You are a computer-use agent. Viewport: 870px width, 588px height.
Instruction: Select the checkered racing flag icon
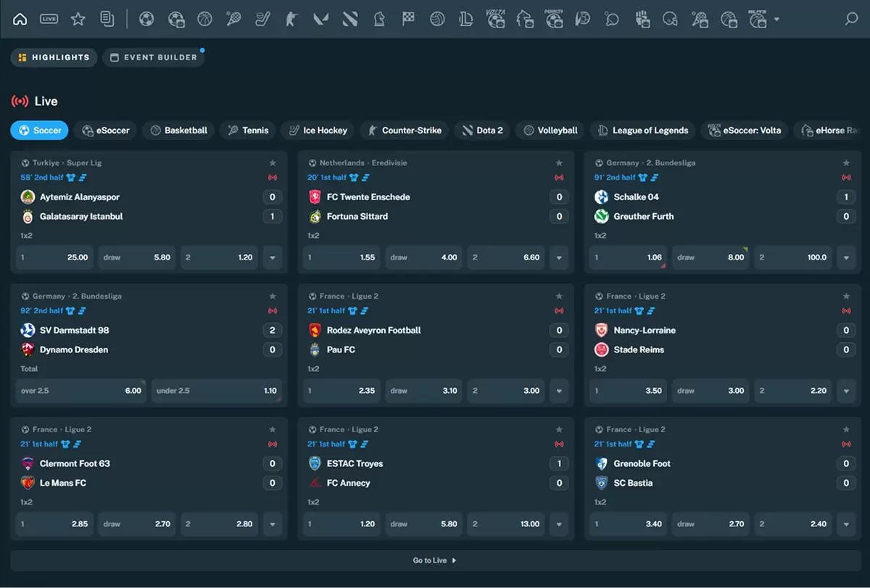pyautogui.click(x=408, y=20)
